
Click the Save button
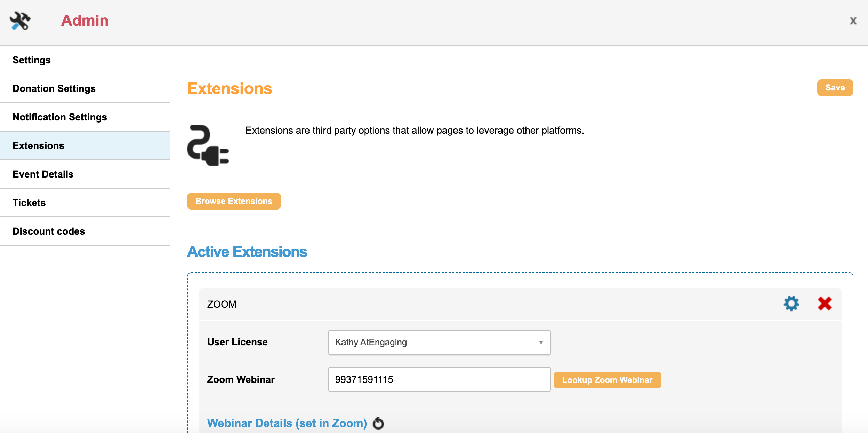click(x=835, y=88)
